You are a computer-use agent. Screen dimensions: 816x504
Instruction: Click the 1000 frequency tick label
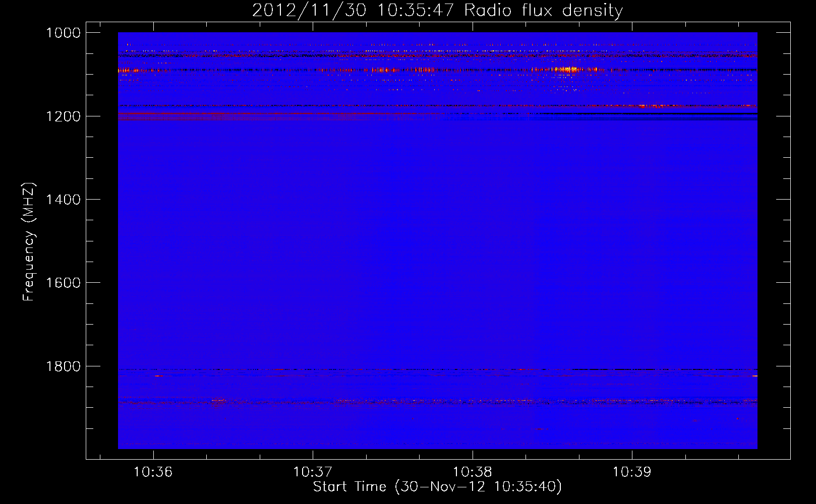[63, 33]
